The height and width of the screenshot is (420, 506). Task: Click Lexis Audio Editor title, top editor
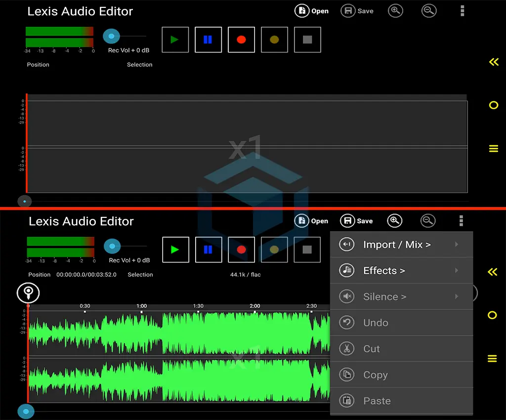pos(80,11)
